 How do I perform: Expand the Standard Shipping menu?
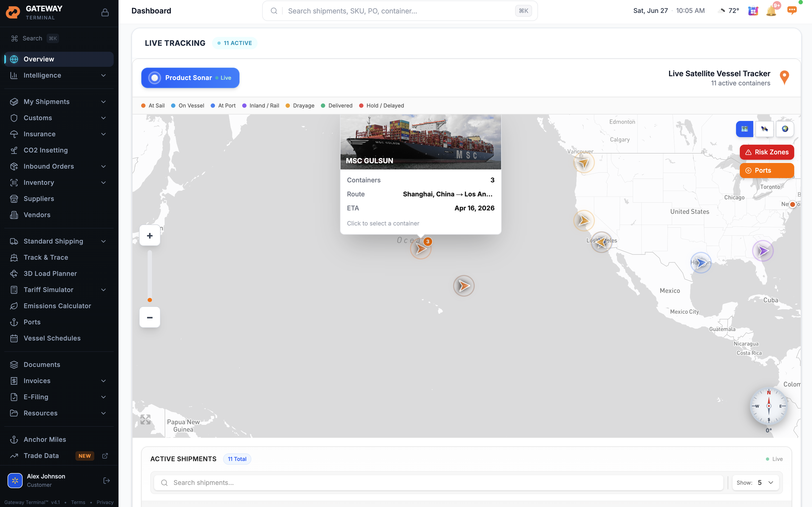coord(59,241)
